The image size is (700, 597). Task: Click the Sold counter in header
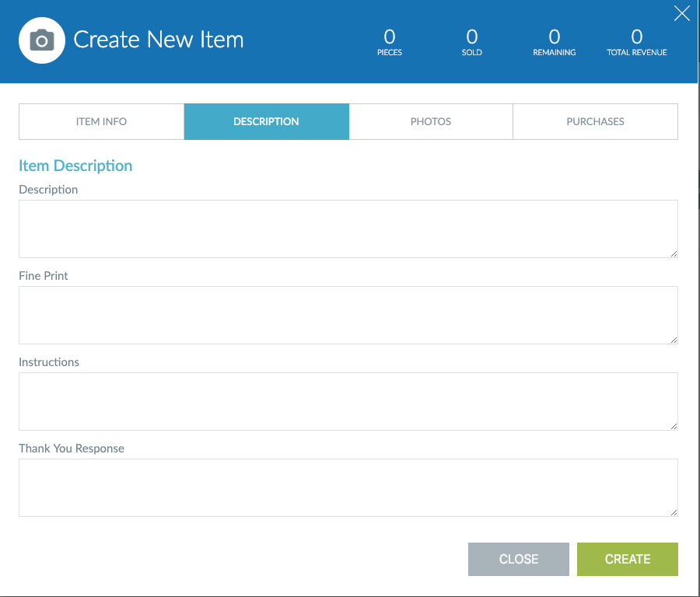tap(472, 37)
